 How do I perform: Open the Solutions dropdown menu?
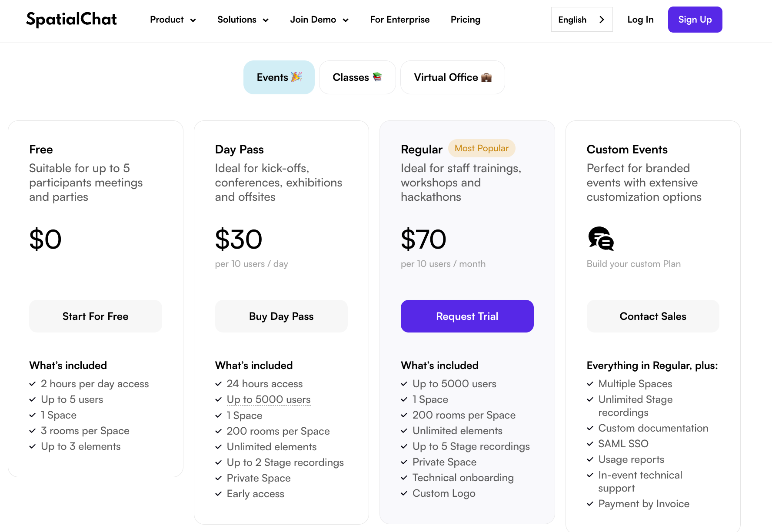[x=243, y=20]
